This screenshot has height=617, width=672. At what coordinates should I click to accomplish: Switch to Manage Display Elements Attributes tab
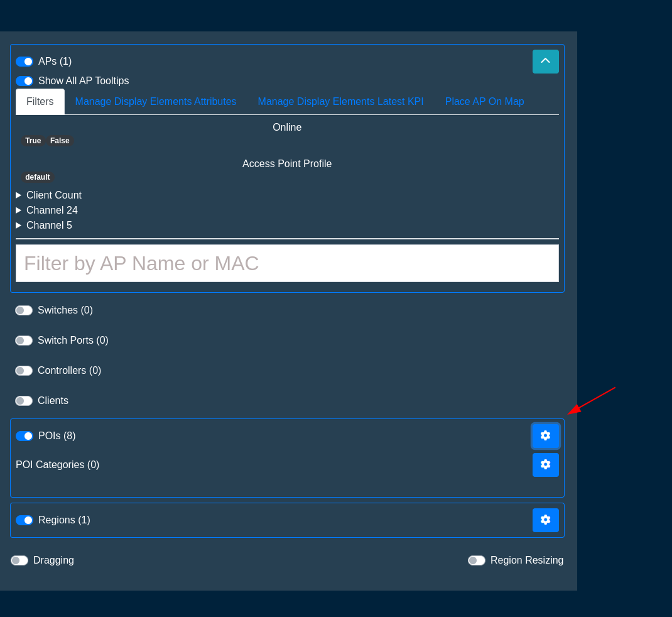[156, 102]
